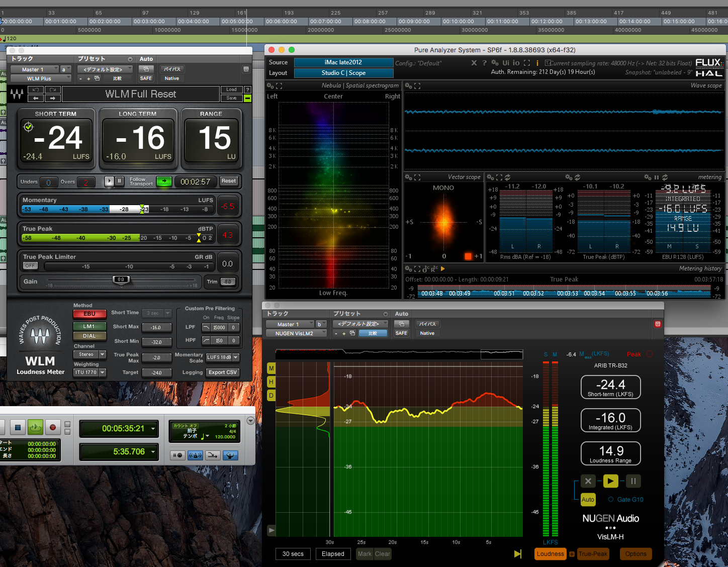728x567 pixels.
Task: Open the Pure Analyzer settings gears icon
Action: [x=495, y=63]
